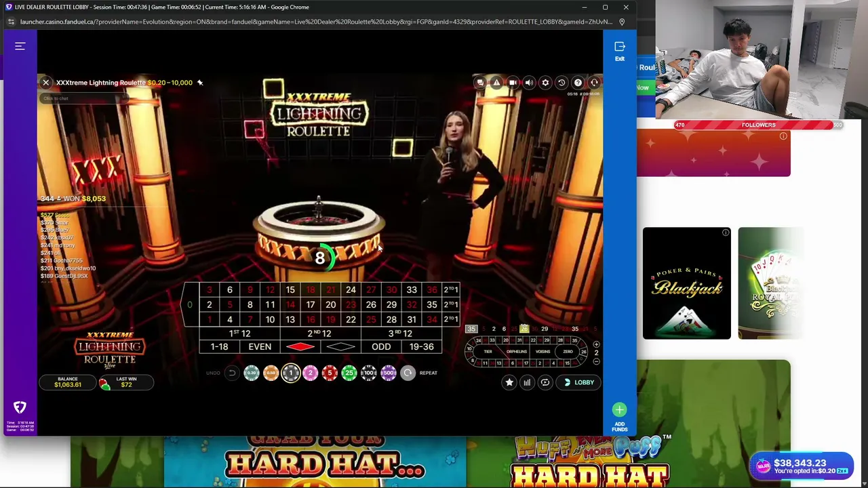Place a chip on number 20
868x488 pixels.
pyautogui.click(x=330, y=304)
